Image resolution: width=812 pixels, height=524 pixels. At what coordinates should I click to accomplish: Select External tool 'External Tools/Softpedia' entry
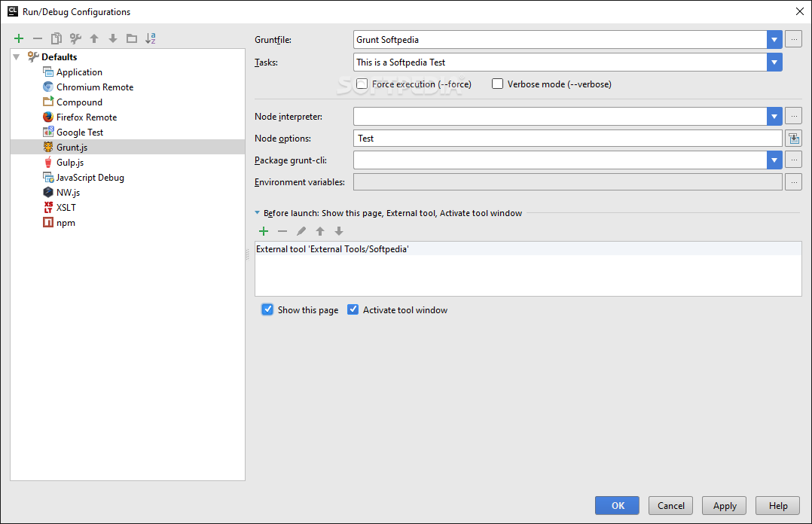click(528, 249)
